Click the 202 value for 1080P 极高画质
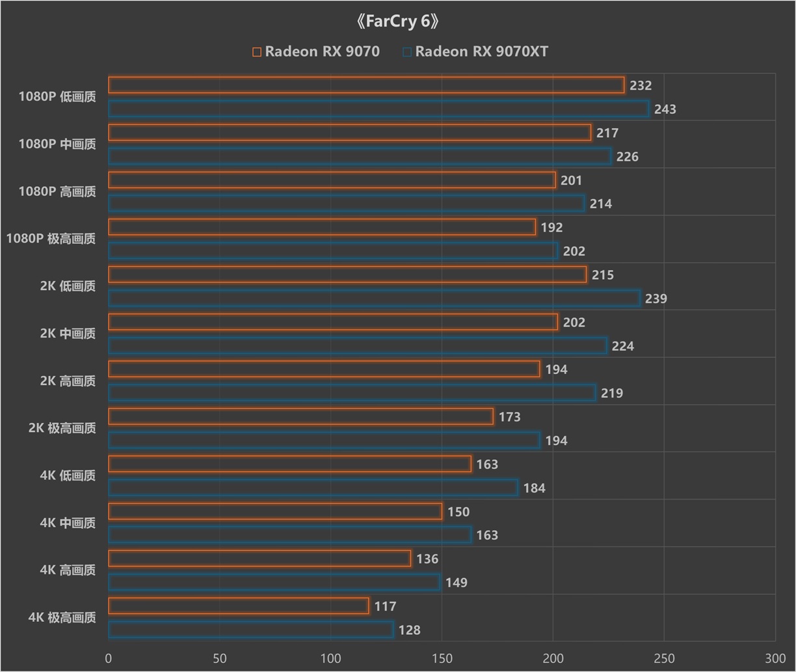This screenshot has width=796, height=672. (574, 251)
